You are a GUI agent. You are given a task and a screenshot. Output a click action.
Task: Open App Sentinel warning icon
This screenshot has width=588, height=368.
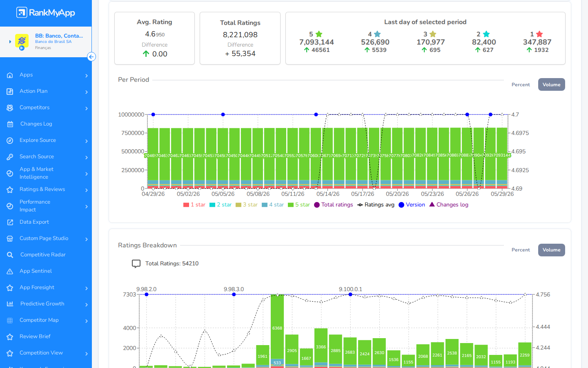[x=10, y=271]
